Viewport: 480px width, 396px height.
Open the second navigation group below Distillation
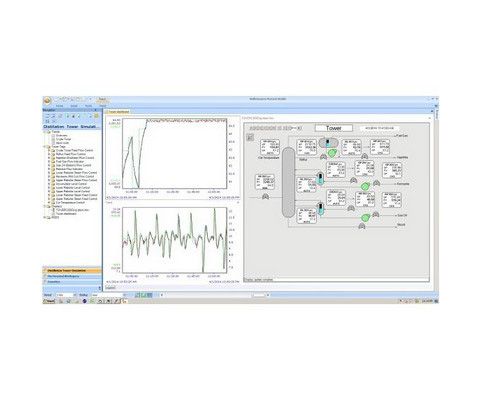click(72, 276)
